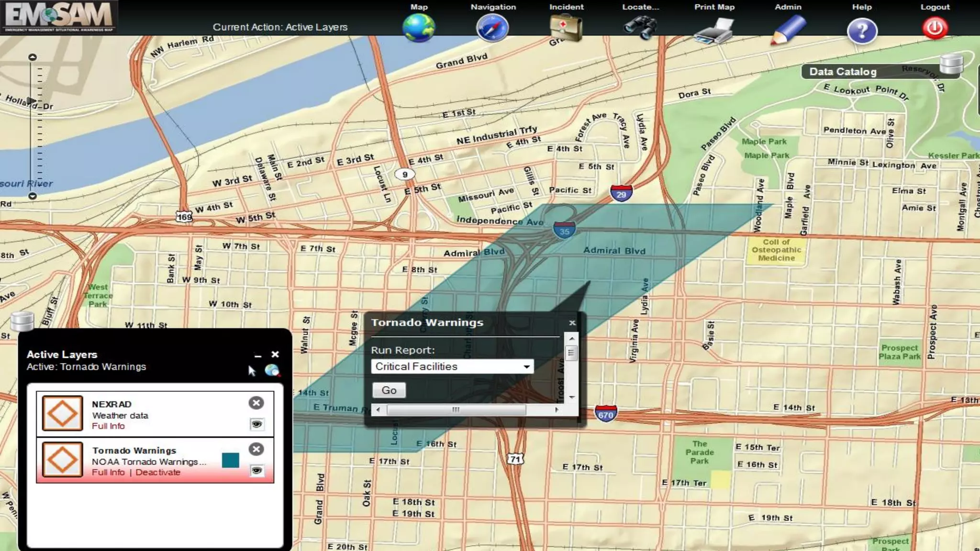Open the Map globe icon
Screen dimensions: 980x551
[x=419, y=28]
